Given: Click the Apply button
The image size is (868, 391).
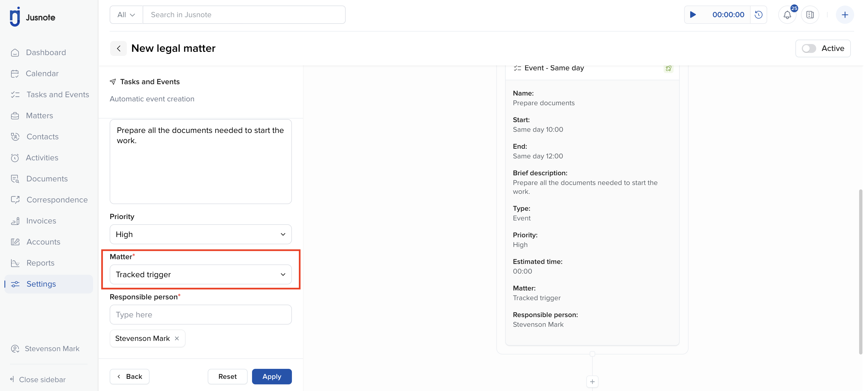Looking at the screenshot, I should [x=272, y=377].
